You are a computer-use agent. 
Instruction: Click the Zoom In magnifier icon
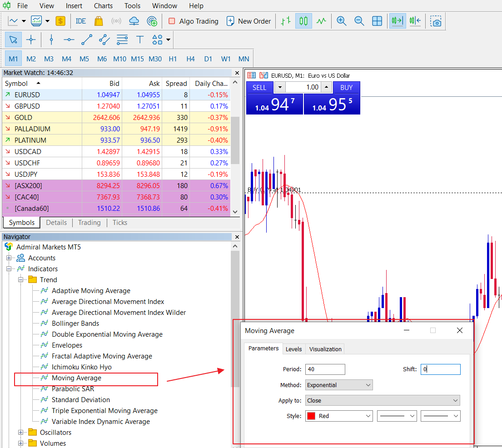(342, 21)
